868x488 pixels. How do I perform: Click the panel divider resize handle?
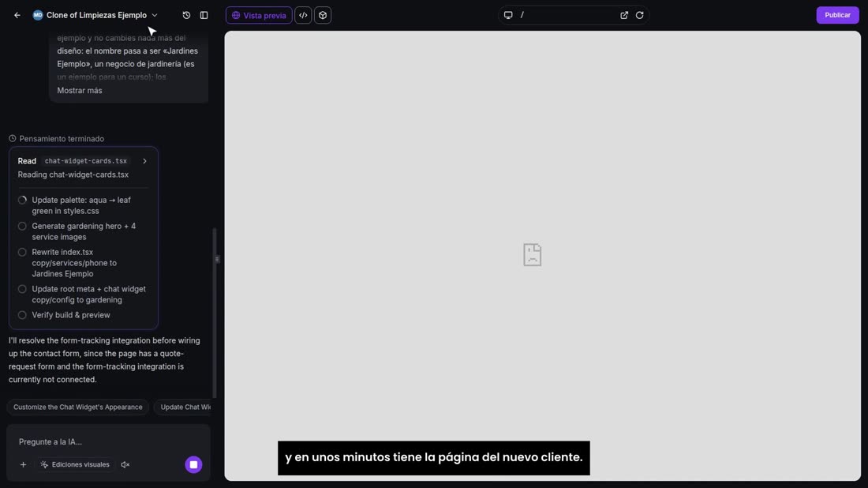click(218, 259)
